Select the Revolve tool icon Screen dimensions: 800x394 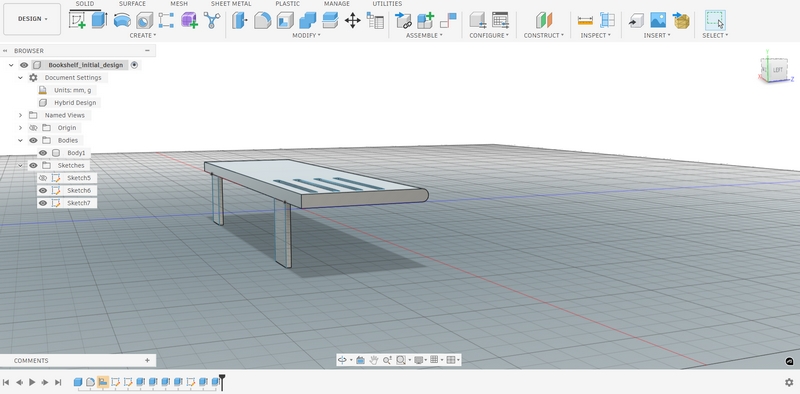[121, 20]
